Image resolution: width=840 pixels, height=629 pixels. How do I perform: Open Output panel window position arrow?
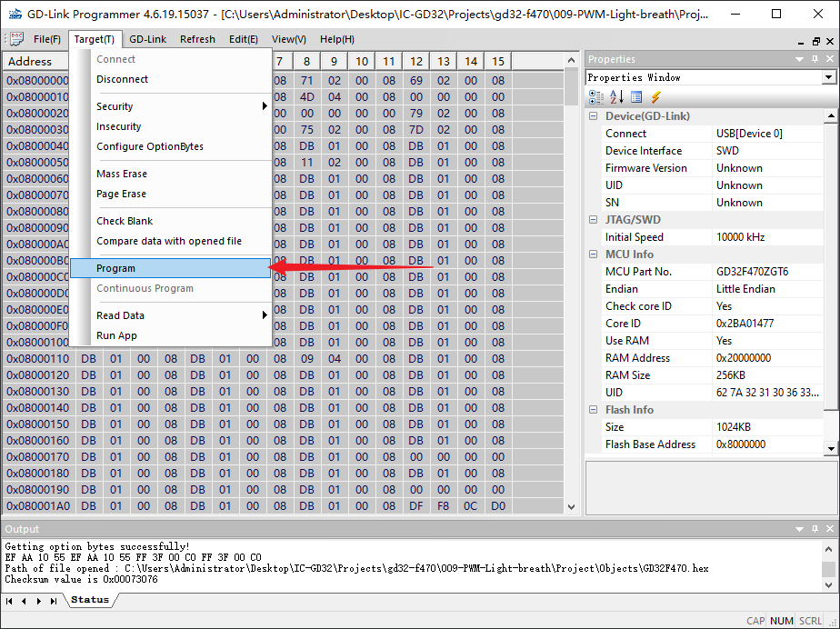pos(800,529)
